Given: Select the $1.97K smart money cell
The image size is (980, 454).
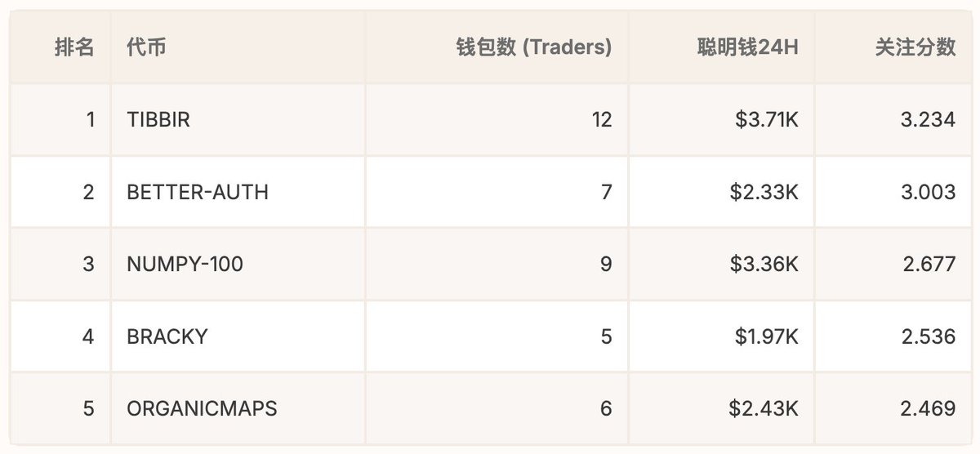Looking at the screenshot, I should (767, 336).
